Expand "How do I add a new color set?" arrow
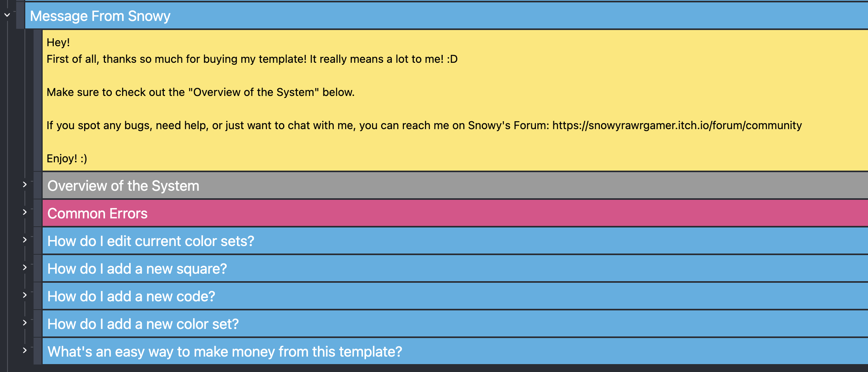868x372 pixels. 24,323
